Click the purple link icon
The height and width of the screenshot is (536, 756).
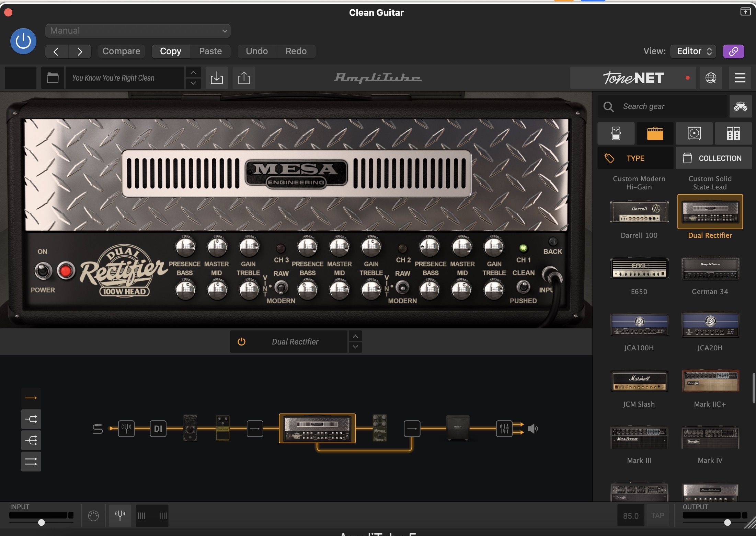(x=734, y=51)
